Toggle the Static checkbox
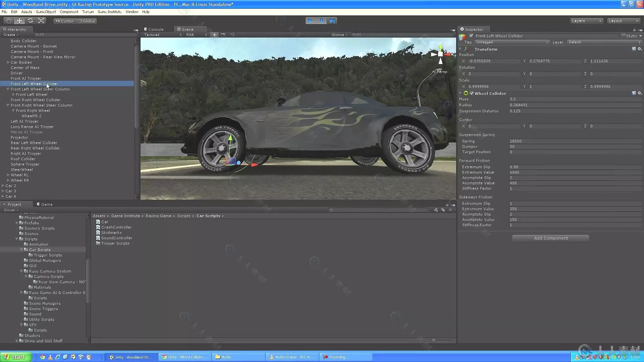The width and height of the screenshot is (644, 362). click(x=624, y=36)
